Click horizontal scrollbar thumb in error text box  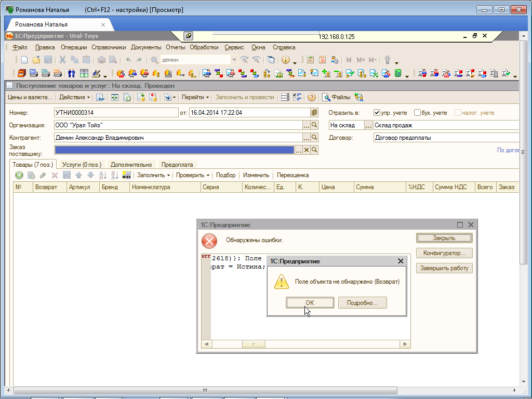click(x=254, y=344)
